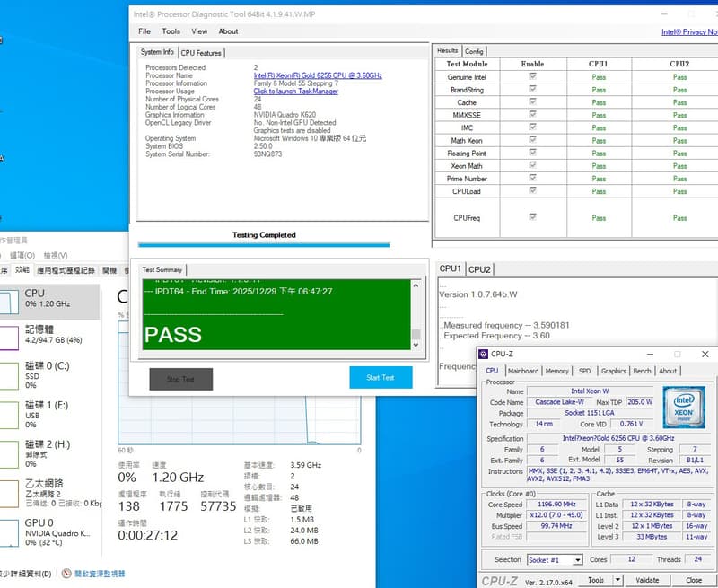718x588 pixels.
Task: Toggle Math Xeon test enable checkbox
Action: pos(532,140)
